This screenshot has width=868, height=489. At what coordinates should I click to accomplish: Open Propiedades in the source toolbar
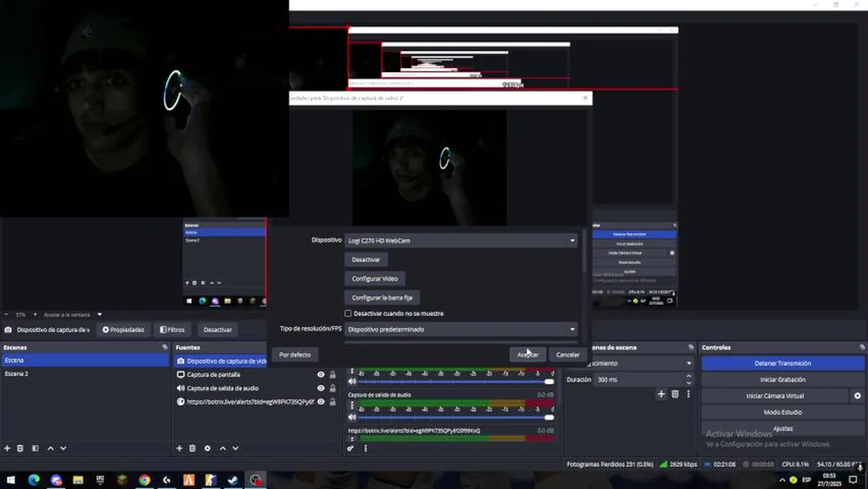click(x=123, y=329)
